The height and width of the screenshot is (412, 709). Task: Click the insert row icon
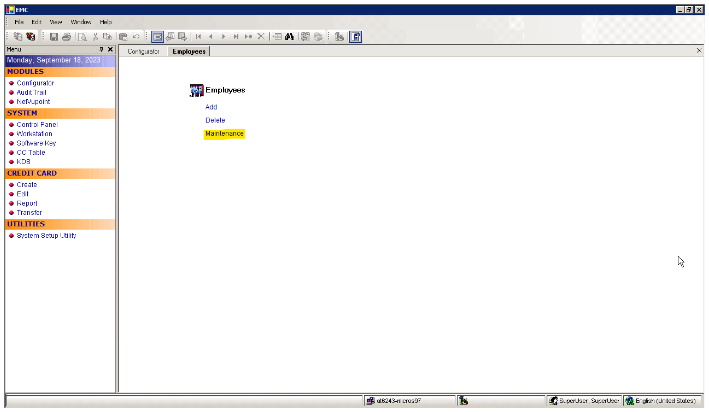tap(277, 37)
